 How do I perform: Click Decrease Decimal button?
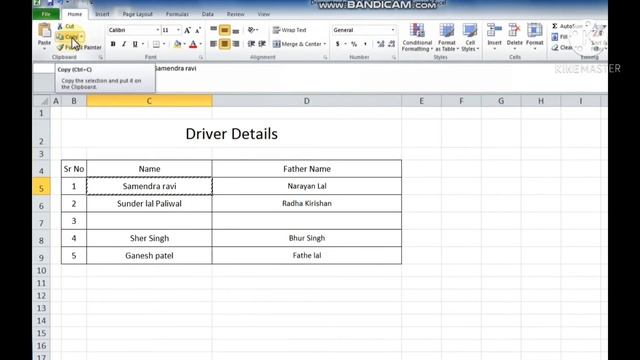pos(391,44)
